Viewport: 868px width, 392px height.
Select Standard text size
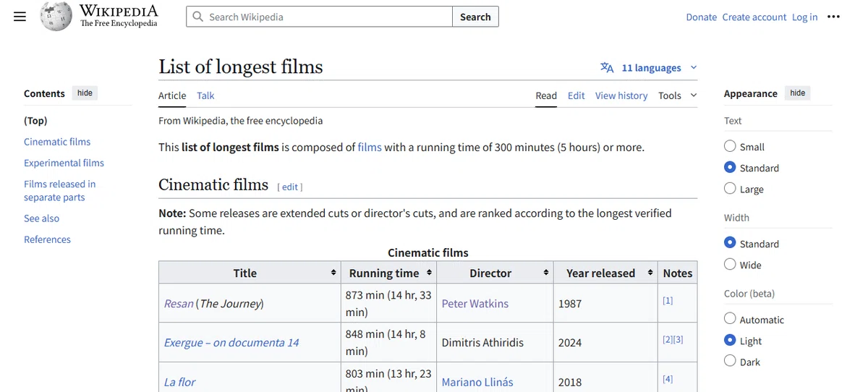point(730,167)
